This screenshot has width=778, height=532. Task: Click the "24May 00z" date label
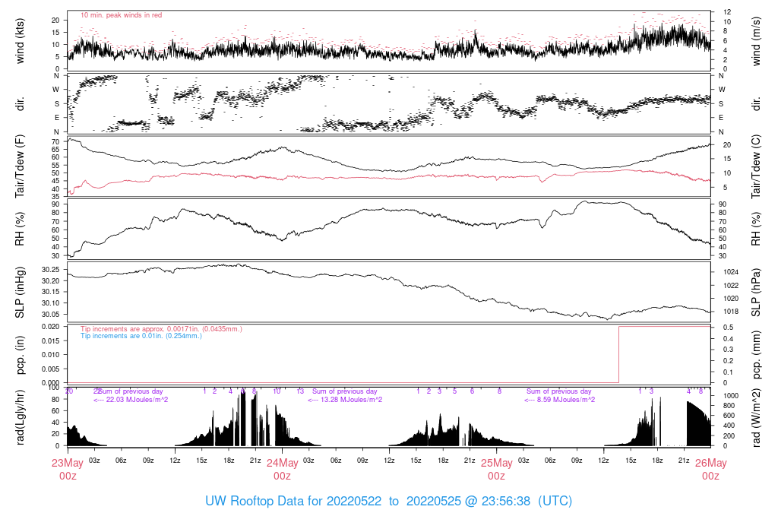(283, 470)
